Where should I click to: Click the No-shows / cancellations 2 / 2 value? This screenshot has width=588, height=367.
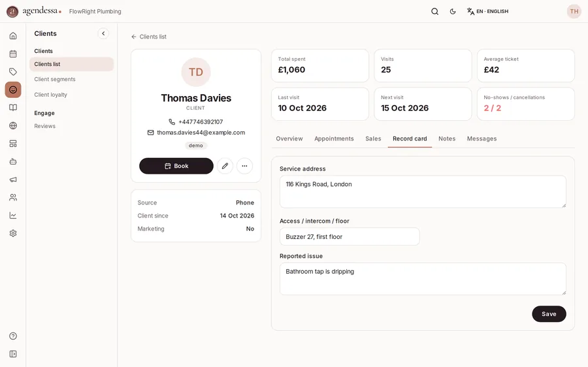pos(493,108)
